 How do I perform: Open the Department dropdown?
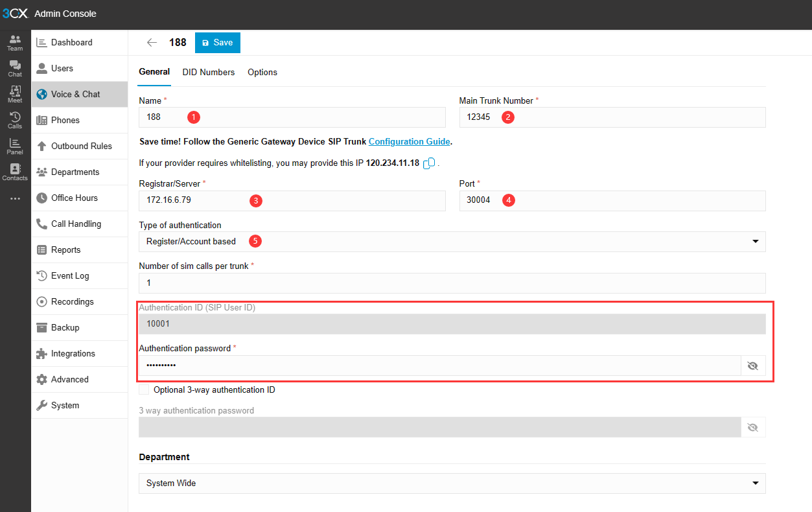pos(452,483)
